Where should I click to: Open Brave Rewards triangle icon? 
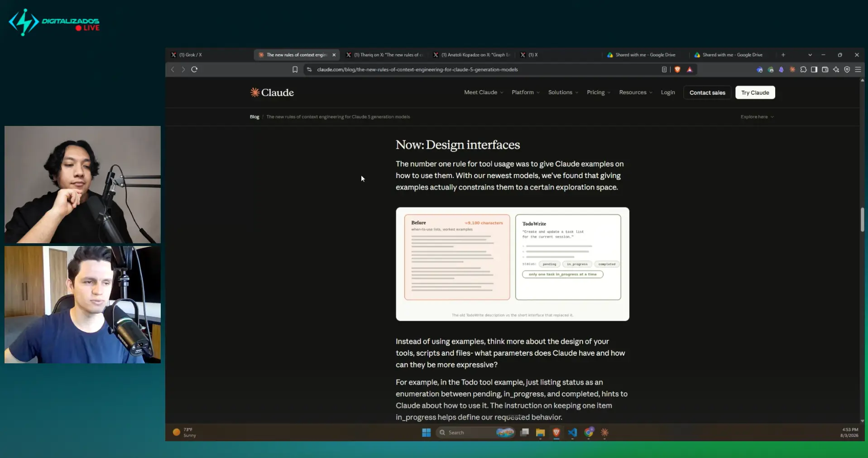point(690,69)
